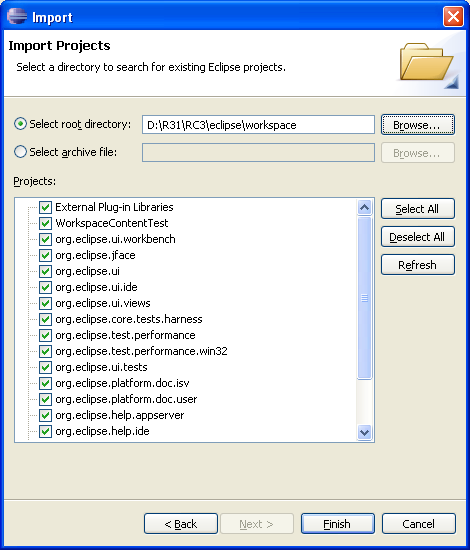Viewport: 470px width, 550px height.
Task: Click the root directory path field
Action: click(x=258, y=125)
